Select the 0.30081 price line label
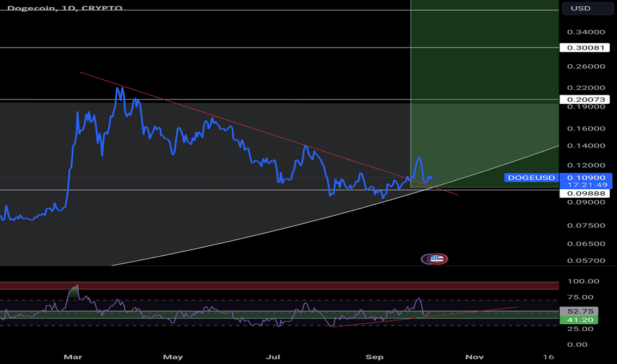The image size is (617, 364). coord(585,48)
